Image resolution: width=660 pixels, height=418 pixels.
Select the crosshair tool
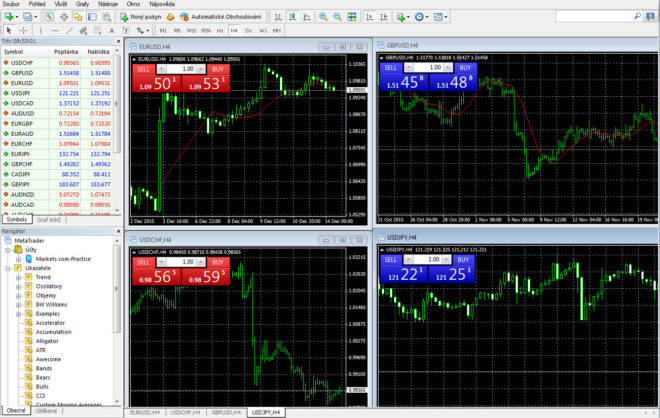point(24,30)
